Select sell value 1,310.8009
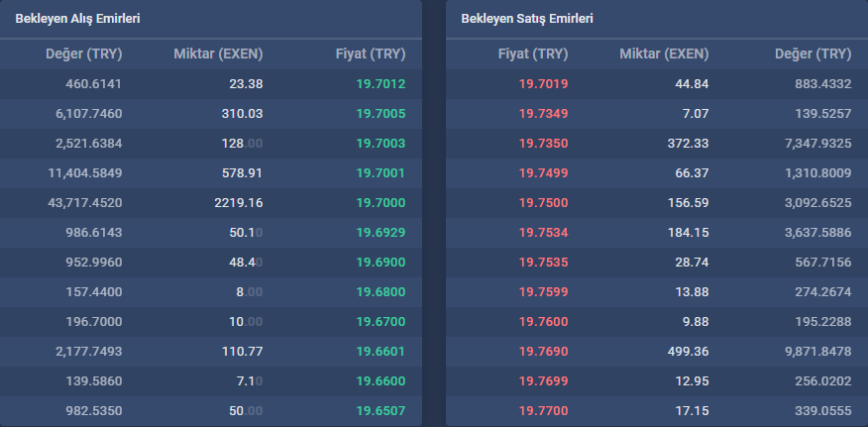This screenshot has height=427, width=868. click(818, 173)
